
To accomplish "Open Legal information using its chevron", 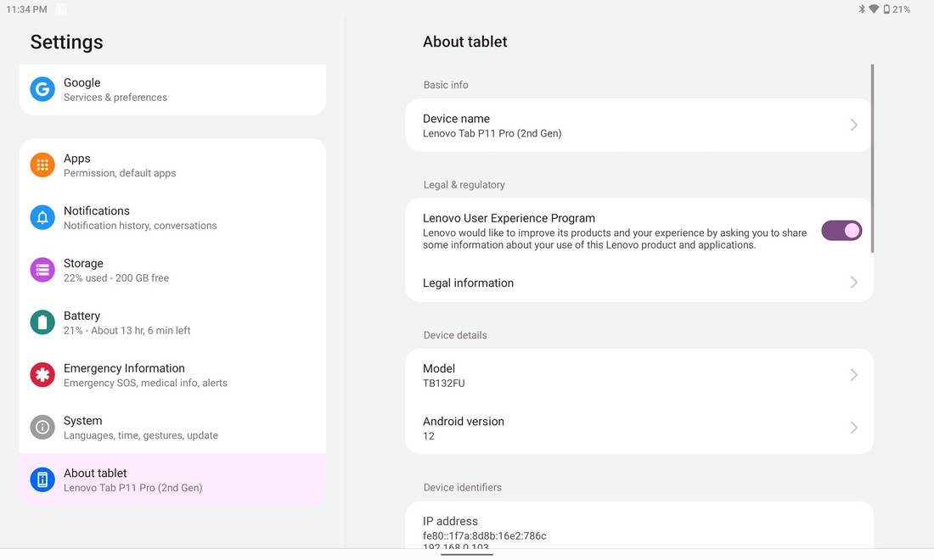I will [x=853, y=282].
